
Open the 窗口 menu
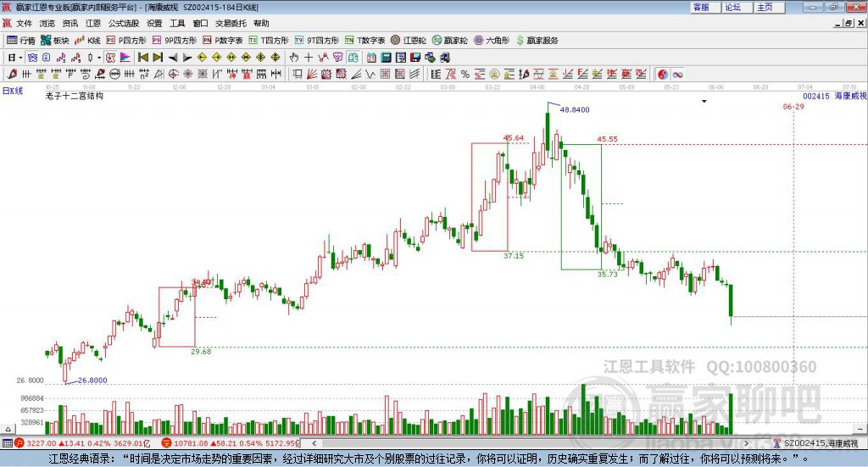click(200, 23)
